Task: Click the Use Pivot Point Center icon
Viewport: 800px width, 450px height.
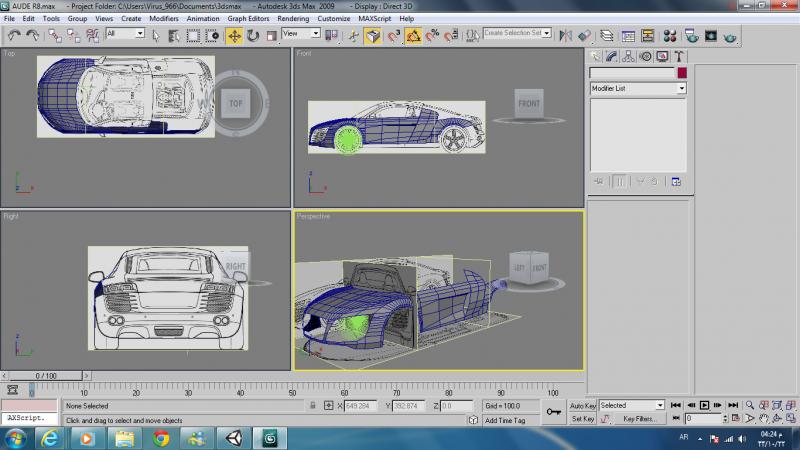Action: 332,35
